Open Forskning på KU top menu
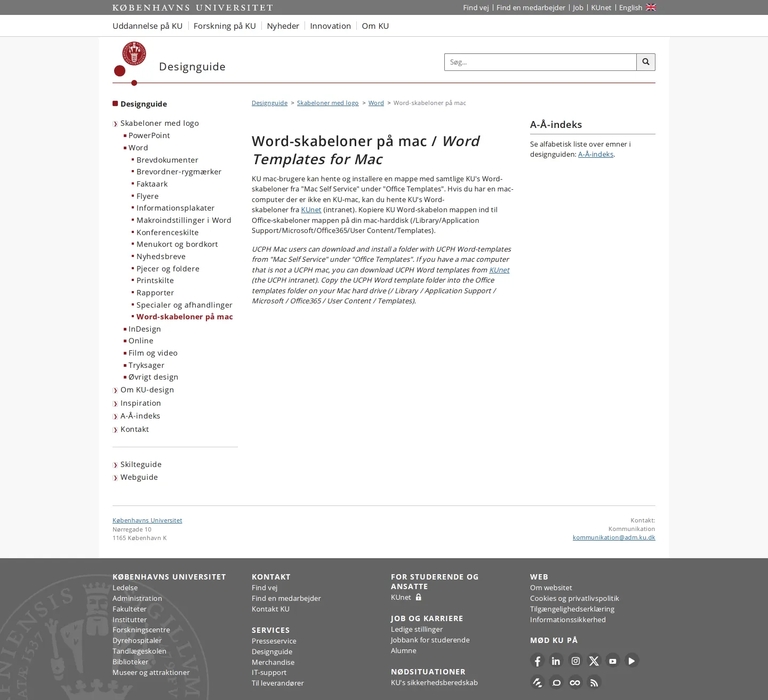The width and height of the screenshot is (768, 700). 225,26
